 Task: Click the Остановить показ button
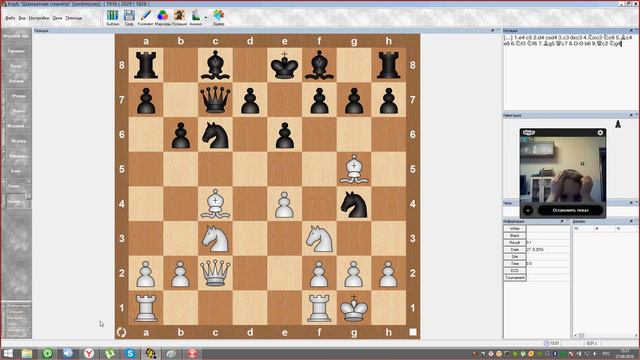[x=570, y=210]
